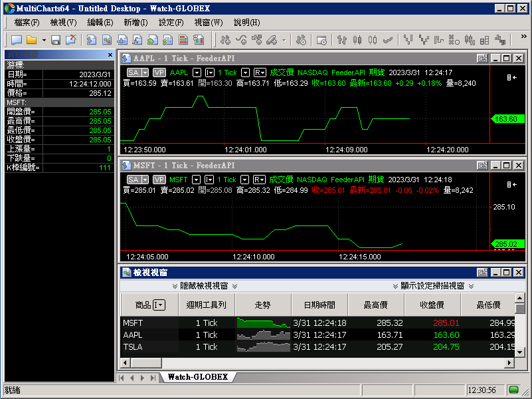Open desktop via yellow folder icon

32,40
